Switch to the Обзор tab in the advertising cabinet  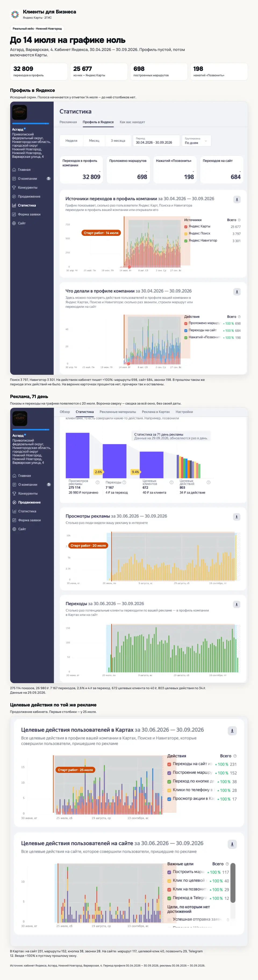coord(64,412)
